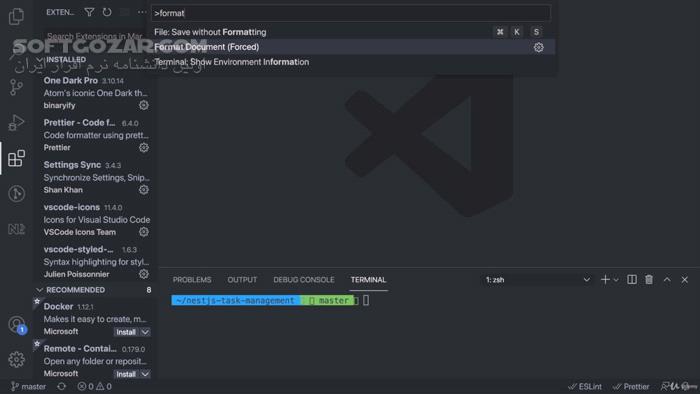
Task: Synchronize changes in the status bar
Action: (62, 386)
